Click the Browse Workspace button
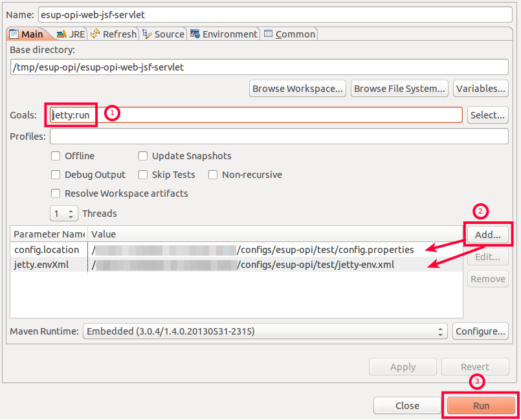Image resolution: width=521 pixels, height=420 pixels. pos(297,89)
